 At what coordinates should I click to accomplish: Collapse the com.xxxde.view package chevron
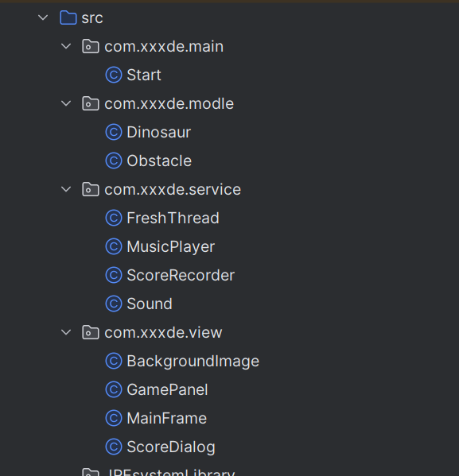pyautogui.click(x=66, y=332)
